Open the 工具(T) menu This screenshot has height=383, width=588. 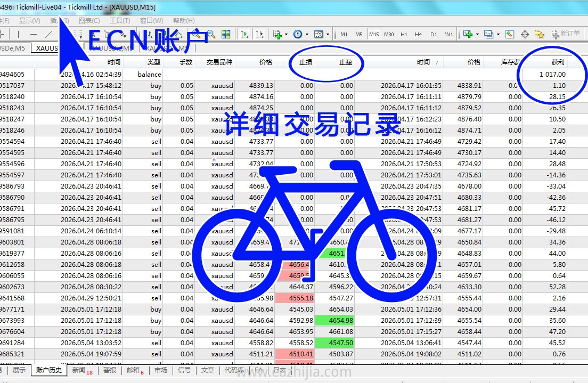[120, 21]
